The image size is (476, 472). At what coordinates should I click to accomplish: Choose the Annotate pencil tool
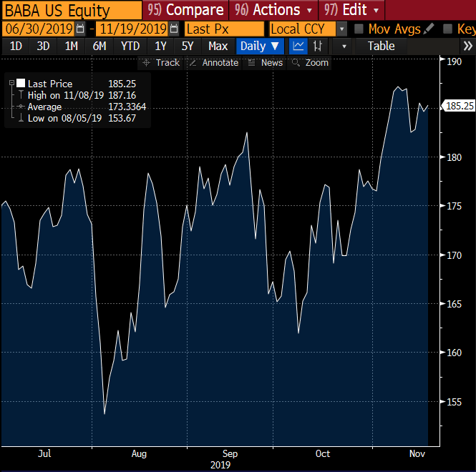214,63
